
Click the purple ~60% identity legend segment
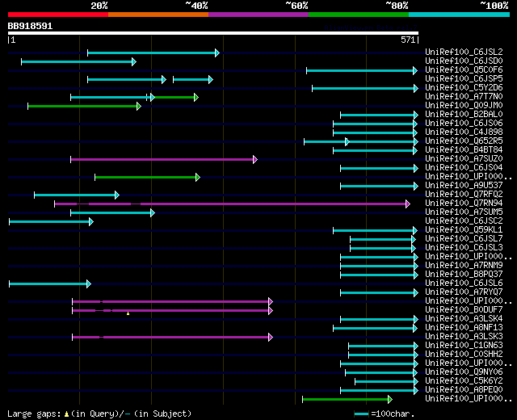coord(258,15)
